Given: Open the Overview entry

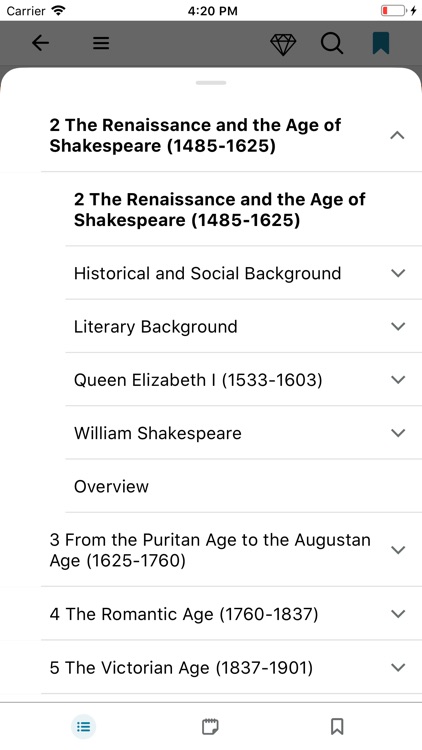Looking at the screenshot, I should [x=244, y=486].
